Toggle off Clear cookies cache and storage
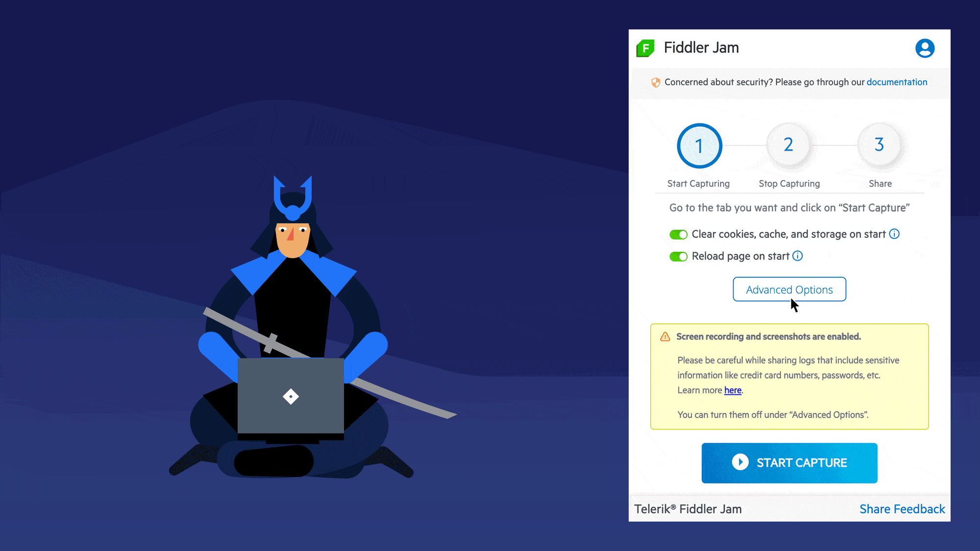 coord(678,234)
